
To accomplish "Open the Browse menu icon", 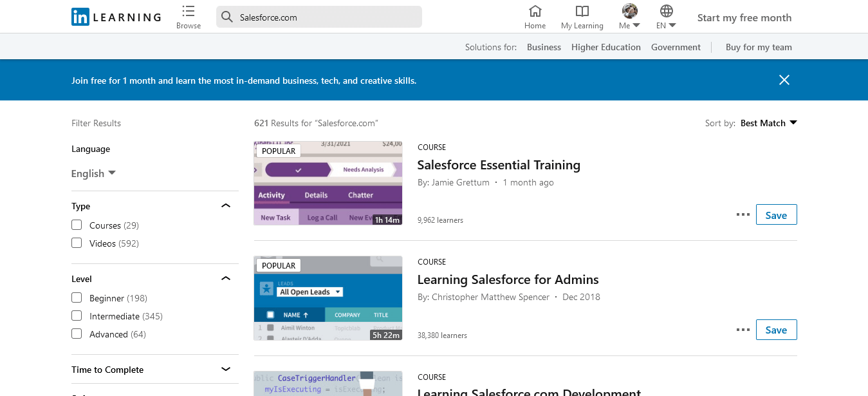I will [x=189, y=12].
